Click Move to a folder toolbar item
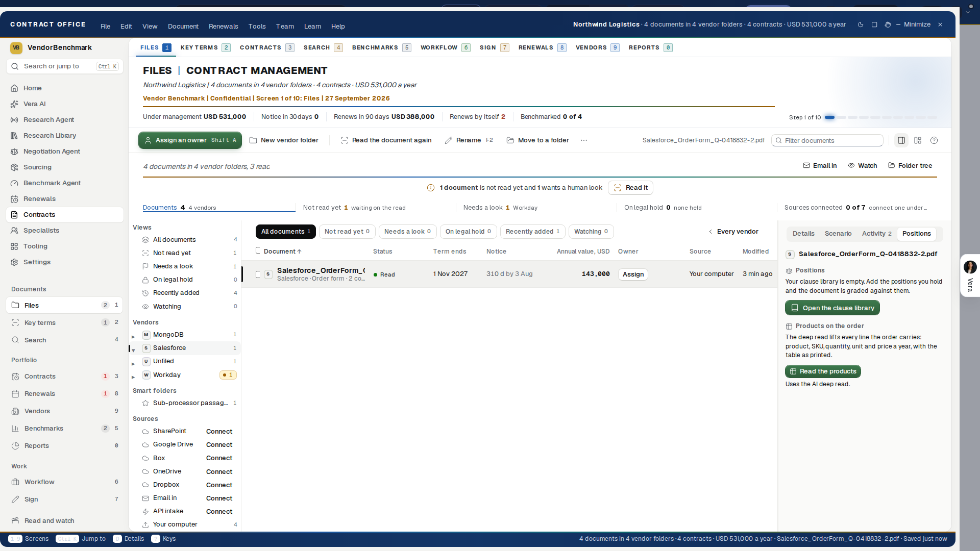 [x=537, y=140]
